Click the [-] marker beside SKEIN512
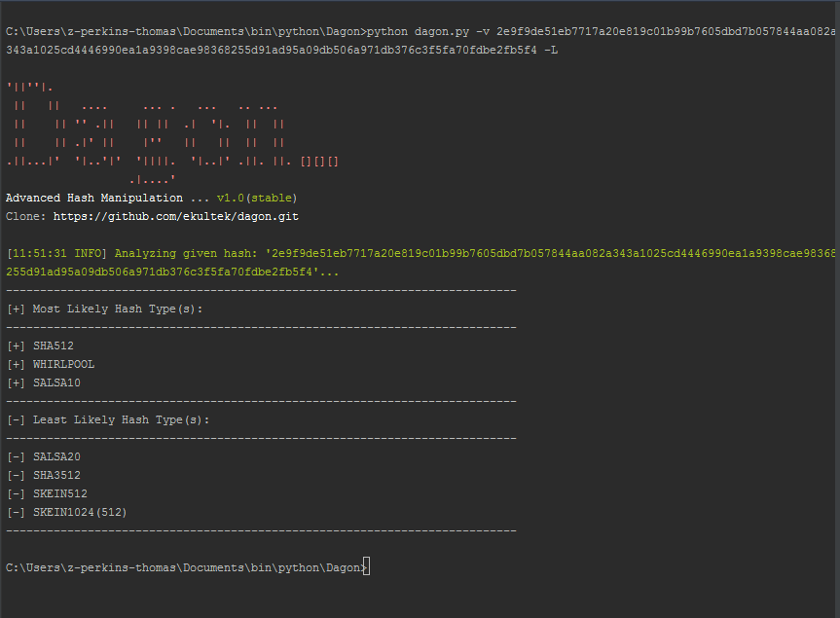The image size is (840, 618). (x=16, y=493)
